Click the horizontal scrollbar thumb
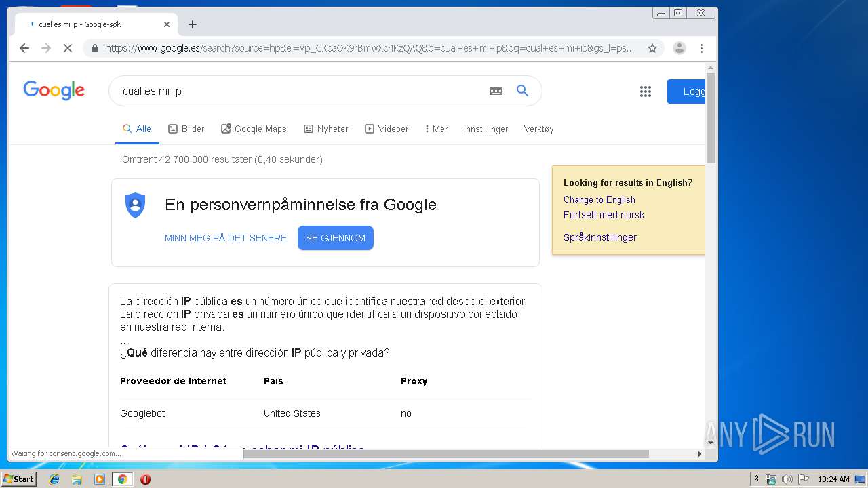 (x=446, y=453)
